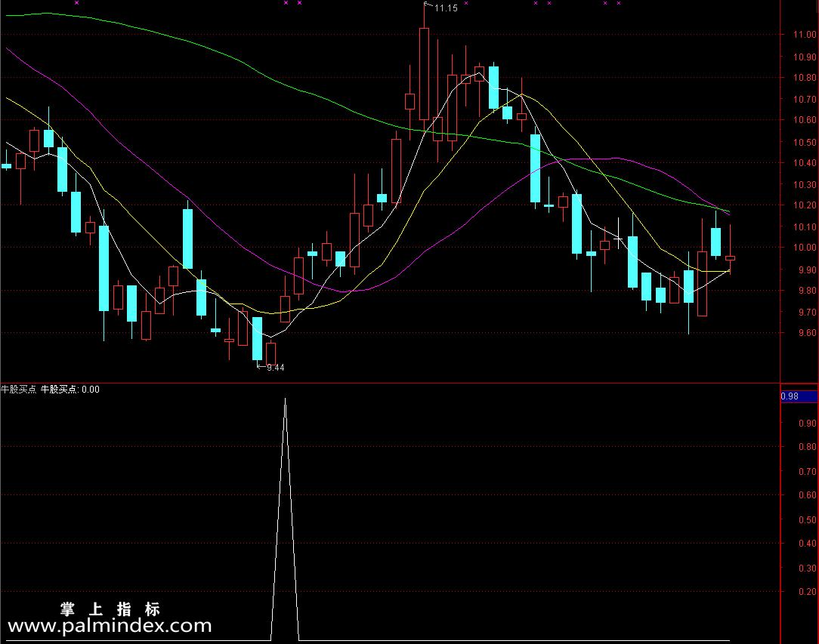Click the 10.20 price axis label
Viewport: 819px width, 644px height.
point(805,205)
